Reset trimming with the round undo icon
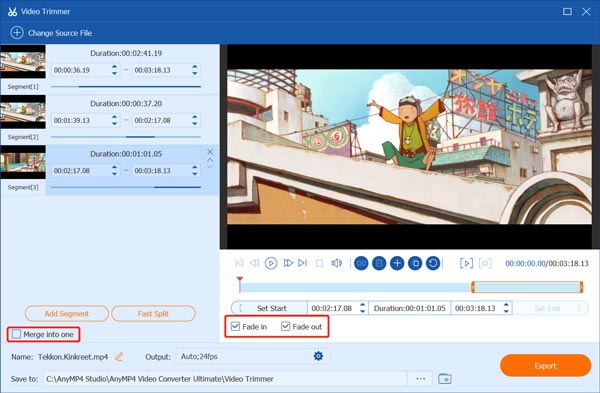The image size is (600, 393). coord(433,263)
